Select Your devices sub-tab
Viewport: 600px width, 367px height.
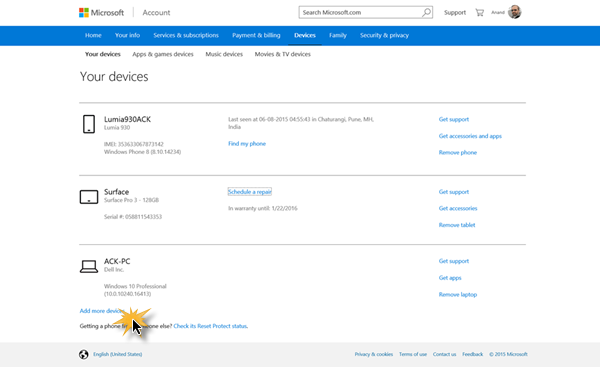(x=103, y=54)
